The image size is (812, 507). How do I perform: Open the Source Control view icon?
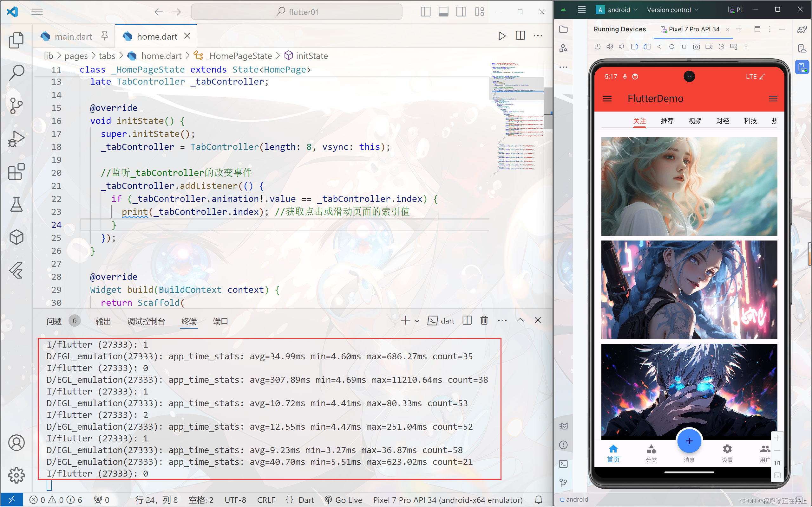click(16, 106)
